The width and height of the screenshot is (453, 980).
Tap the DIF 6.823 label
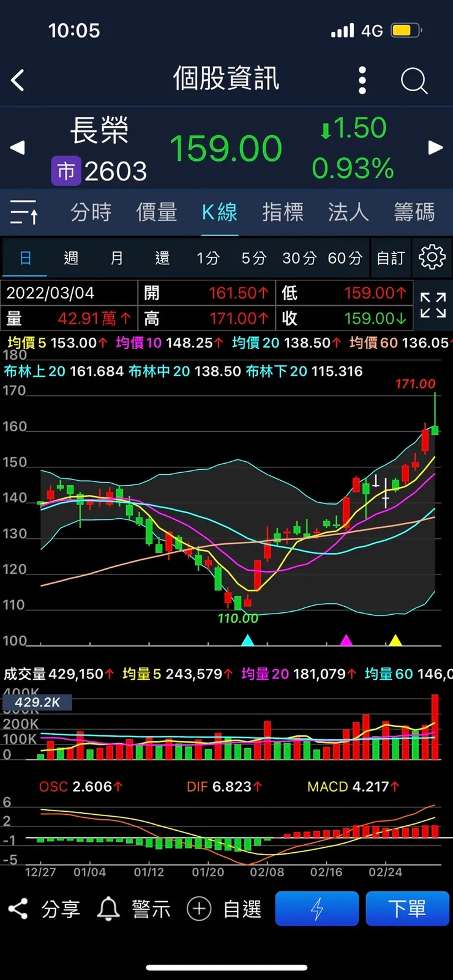225,787
